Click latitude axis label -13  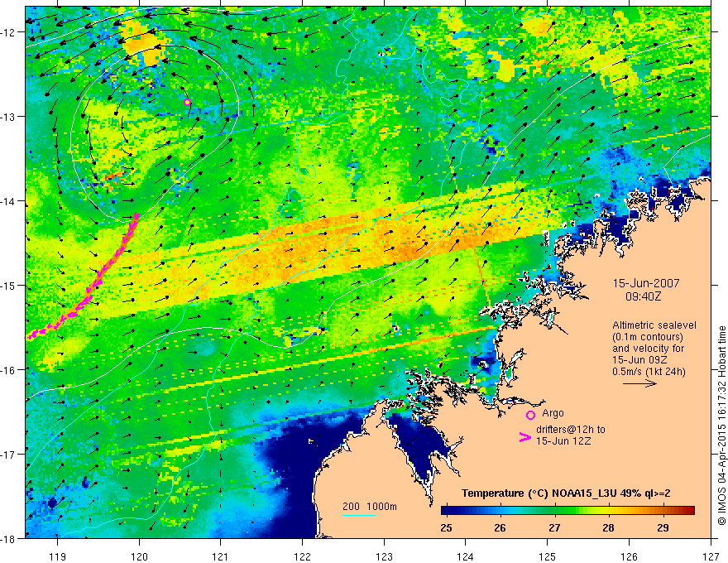(x=8, y=117)
